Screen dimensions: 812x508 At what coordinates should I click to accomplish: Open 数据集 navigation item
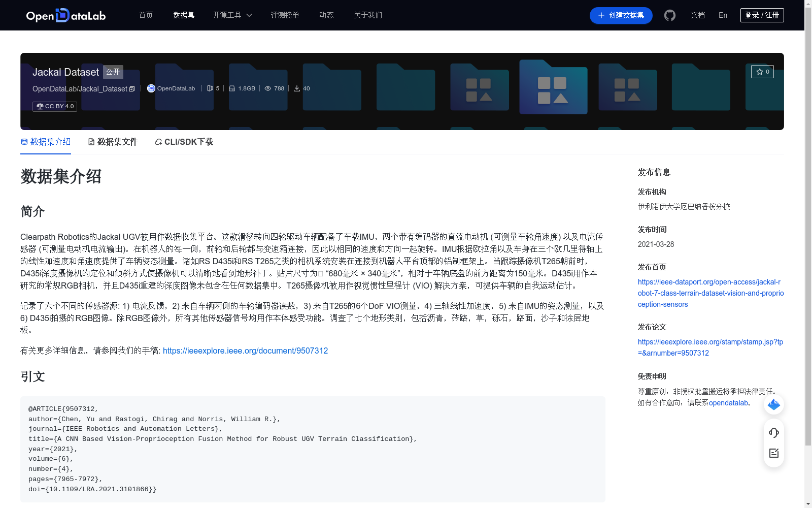pos(184,15)
